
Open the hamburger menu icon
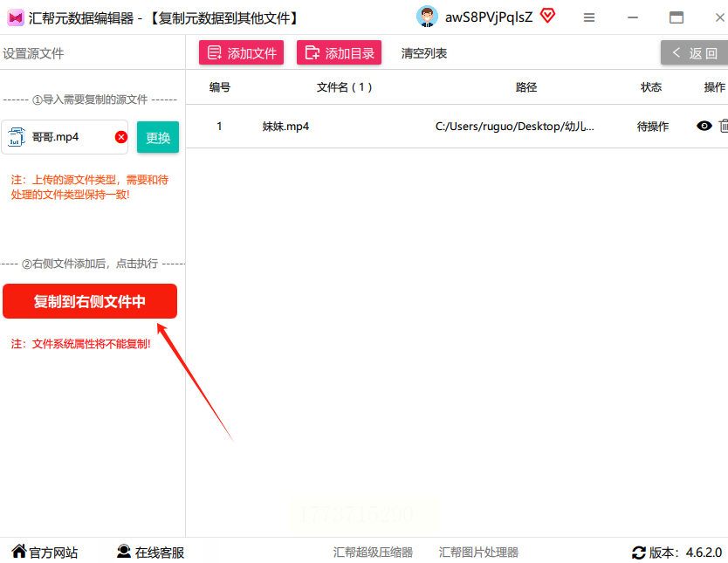[589, 17]
